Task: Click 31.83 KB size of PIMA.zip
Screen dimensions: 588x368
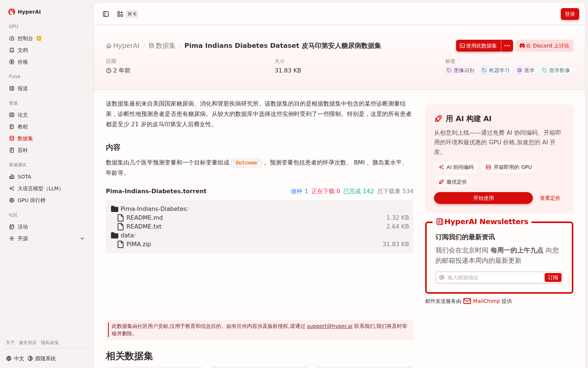Action: pyautogui.click(x=396, y=244)
